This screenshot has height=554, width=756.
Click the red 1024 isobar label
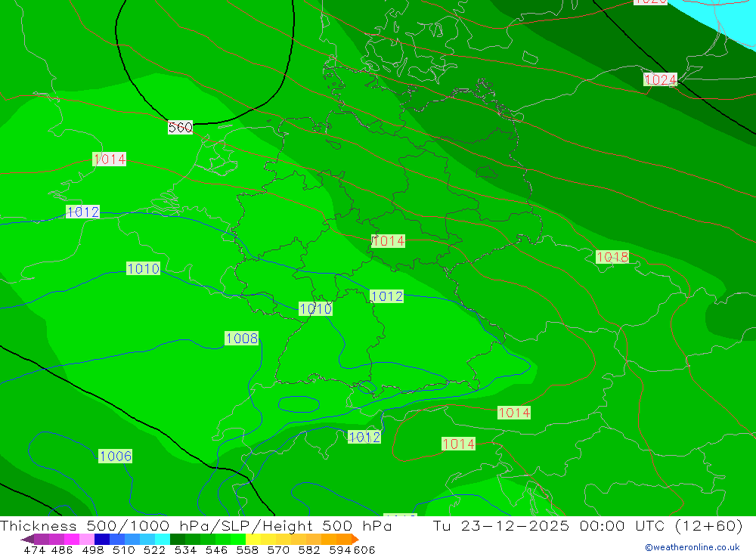660,79
